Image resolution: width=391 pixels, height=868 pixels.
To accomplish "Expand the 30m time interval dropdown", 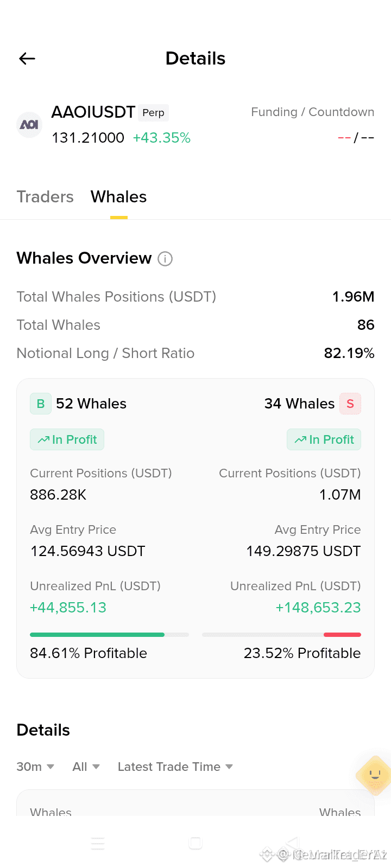I will [35, 767].
